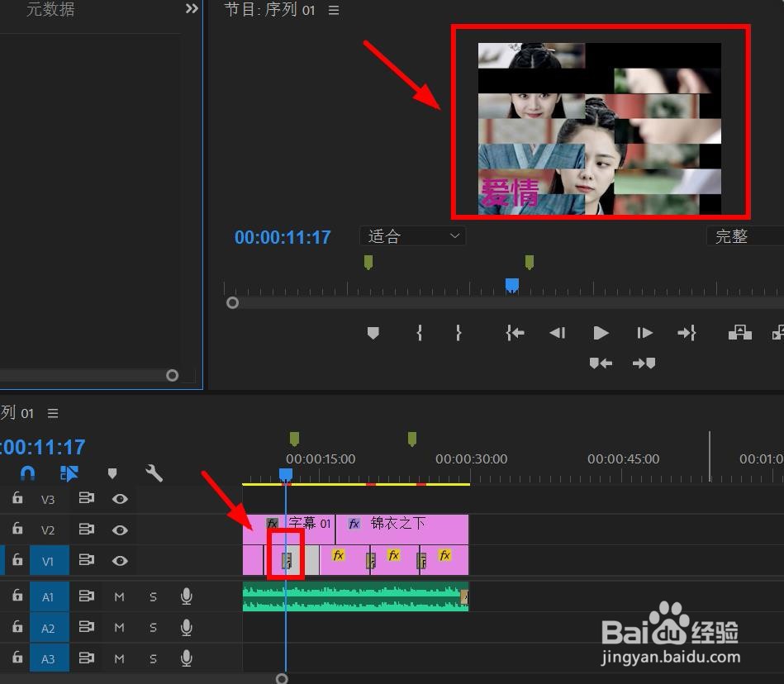Viewport: 784px width, 684px height.
Task: Toggle sync lock for A1
Action: tap(87, 596)
